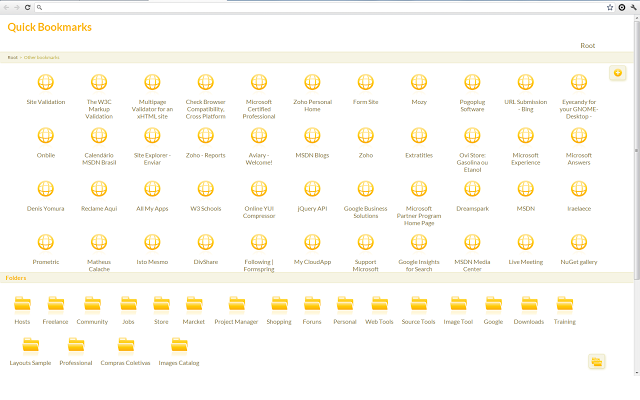640x400 pixels.
Task: Click the page vertical scrollbar
Action: pos(636,151)
